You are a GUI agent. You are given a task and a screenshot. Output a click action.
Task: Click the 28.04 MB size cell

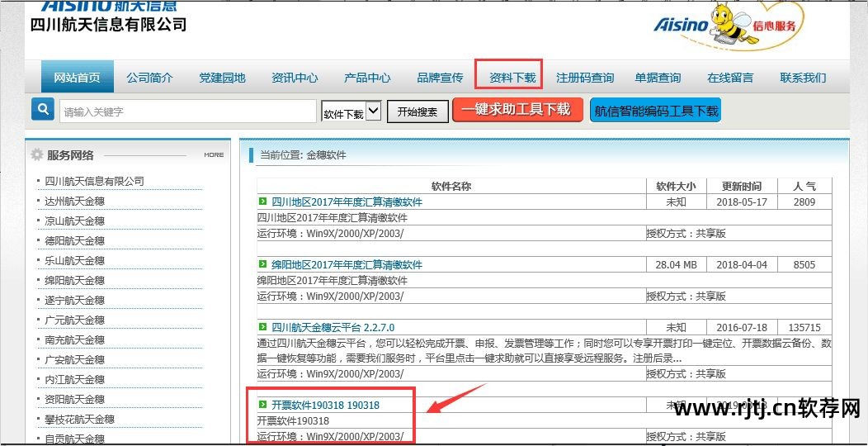point(676,265)
